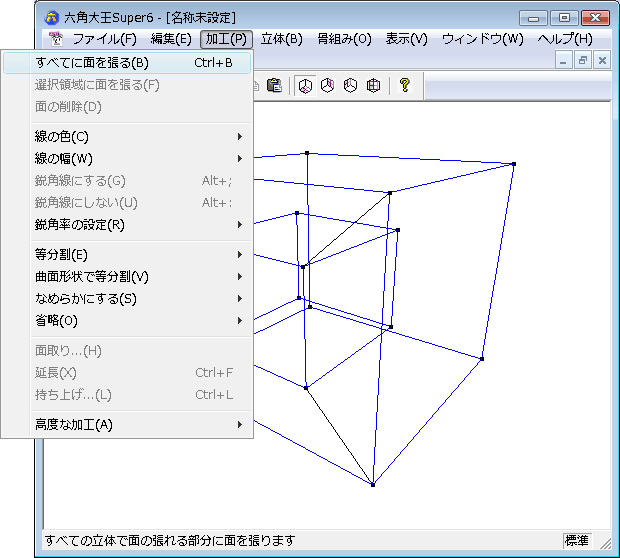Select the bottom-plane cube view icon
This screenshot has width=620, height=558.
[305, 86]
